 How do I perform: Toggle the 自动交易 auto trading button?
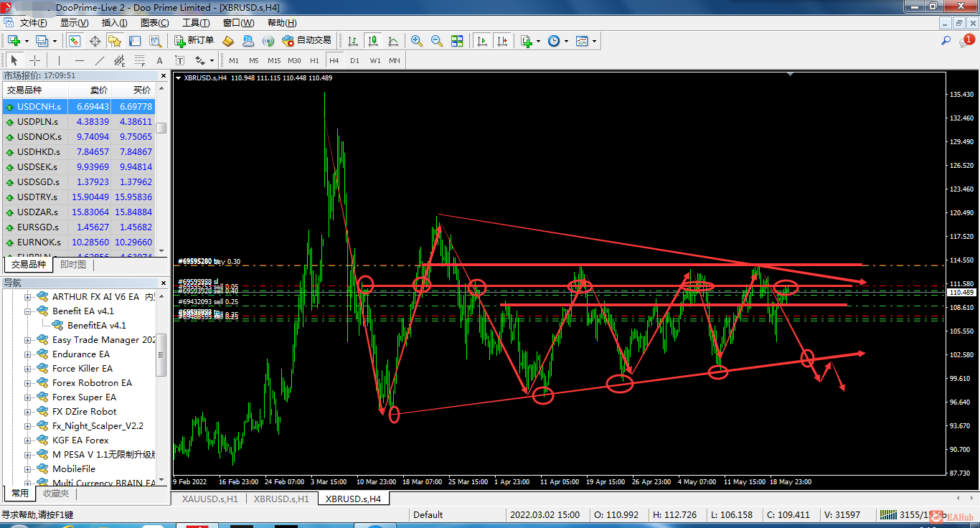click(x=307, y=41)
